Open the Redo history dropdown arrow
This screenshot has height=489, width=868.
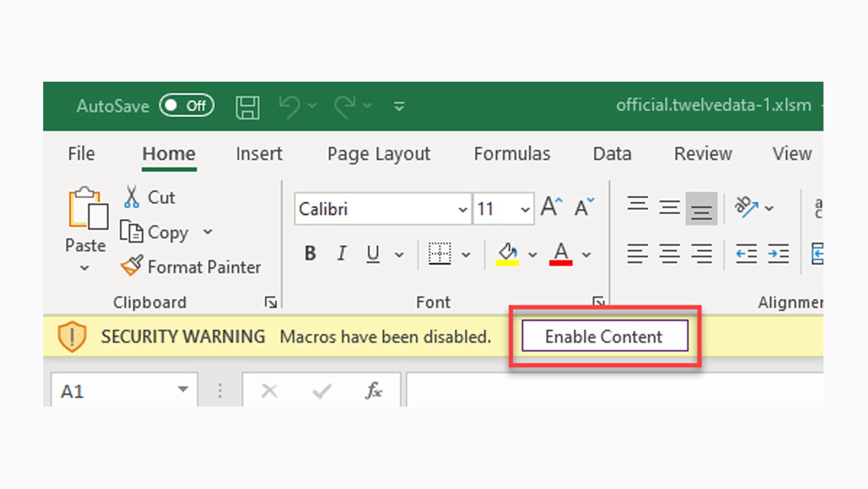pyautogui.click(x=368, y=106)
